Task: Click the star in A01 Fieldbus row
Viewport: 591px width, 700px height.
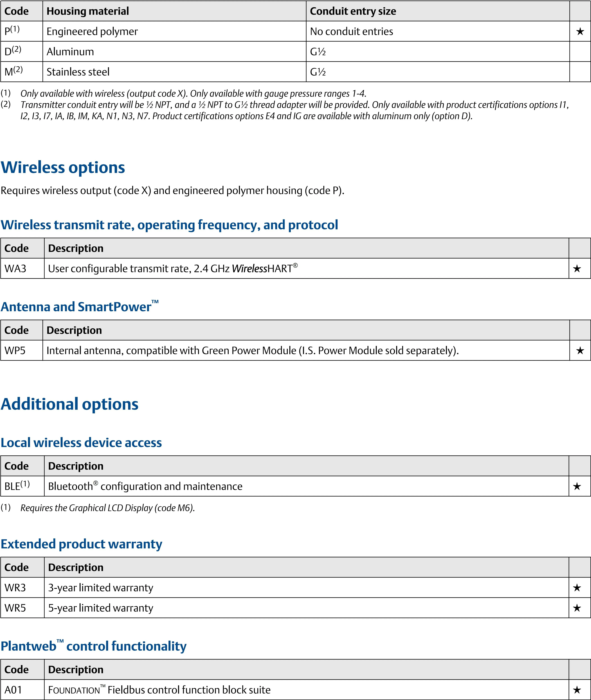Action: [577, 690]
